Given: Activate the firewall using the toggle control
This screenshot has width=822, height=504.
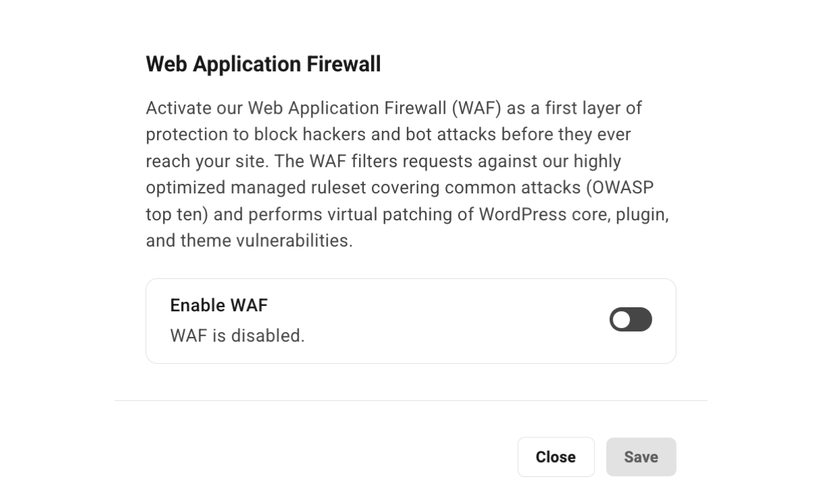Looking at the screenshot, I should [x=630, y=319].
